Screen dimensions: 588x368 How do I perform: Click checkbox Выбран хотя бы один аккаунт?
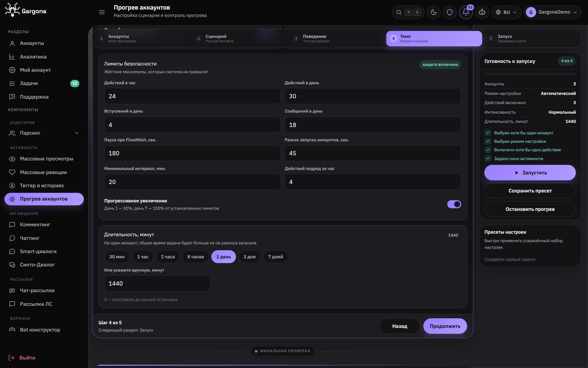pyautogui.click(x=488, y=133)
